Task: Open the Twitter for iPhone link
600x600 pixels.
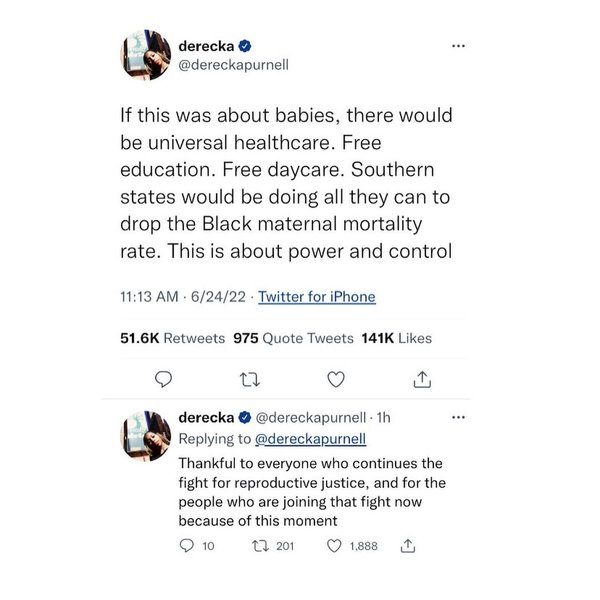Action: 317,297
